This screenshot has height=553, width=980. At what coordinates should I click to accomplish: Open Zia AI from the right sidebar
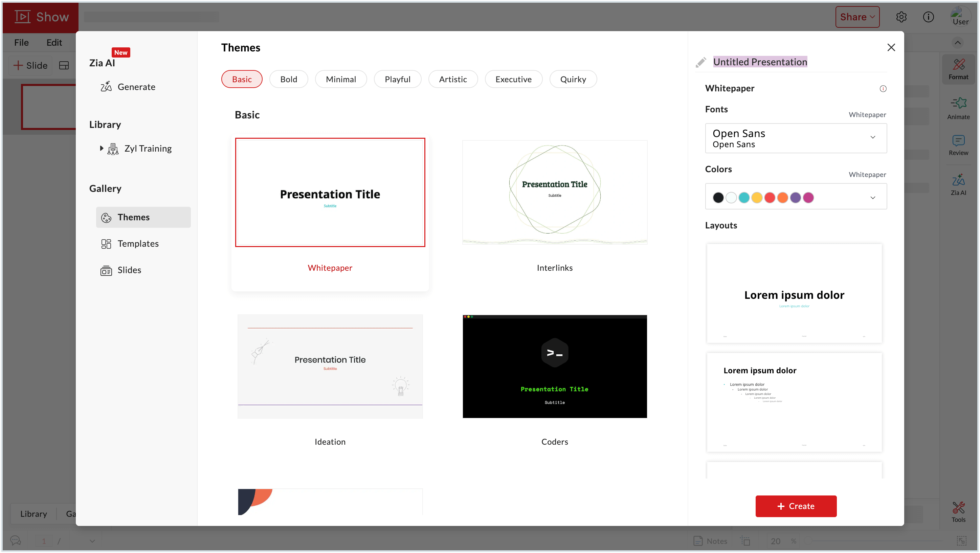(958, 184)
